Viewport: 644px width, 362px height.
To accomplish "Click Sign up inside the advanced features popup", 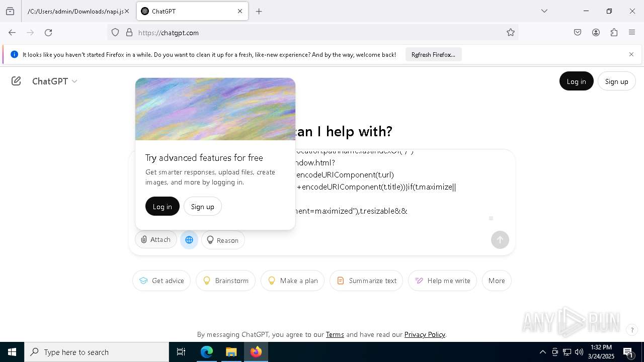I will click(x=202, y=206).
